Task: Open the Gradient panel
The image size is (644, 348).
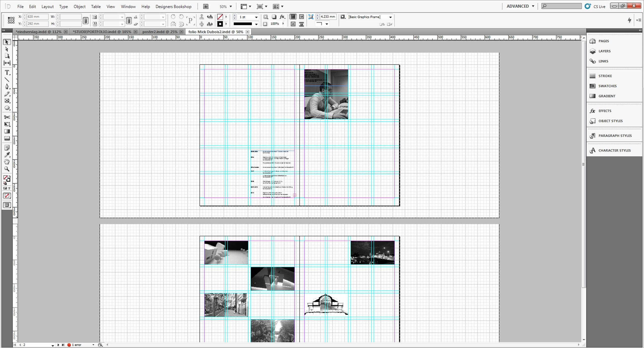Action: (607, 96)
